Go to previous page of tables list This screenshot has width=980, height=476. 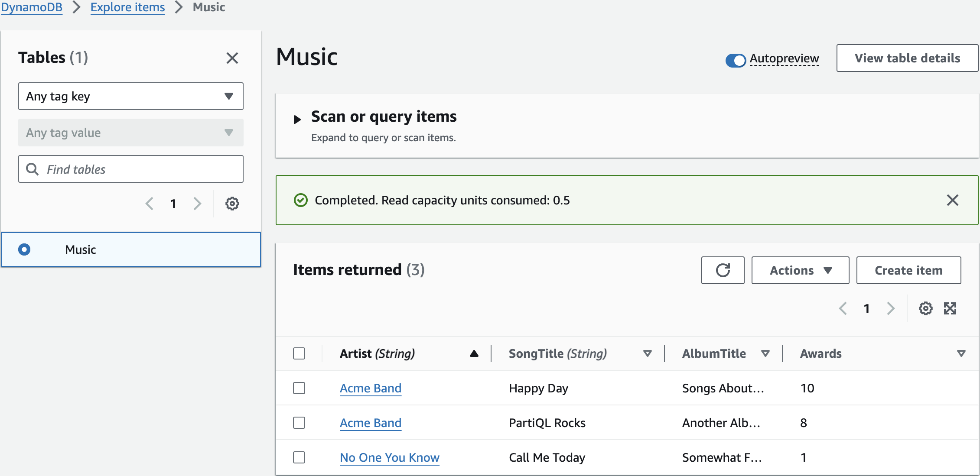[x=150, y=204]
